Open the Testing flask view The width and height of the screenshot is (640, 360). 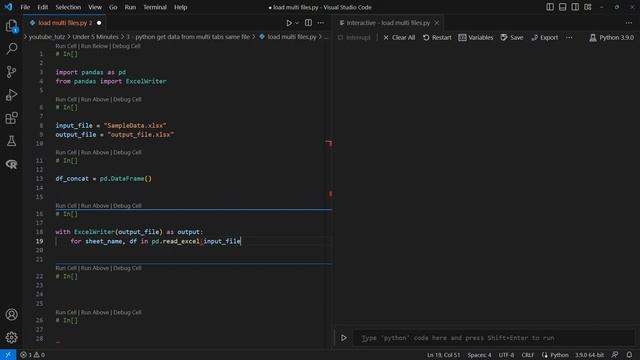[x=11, y=141]
